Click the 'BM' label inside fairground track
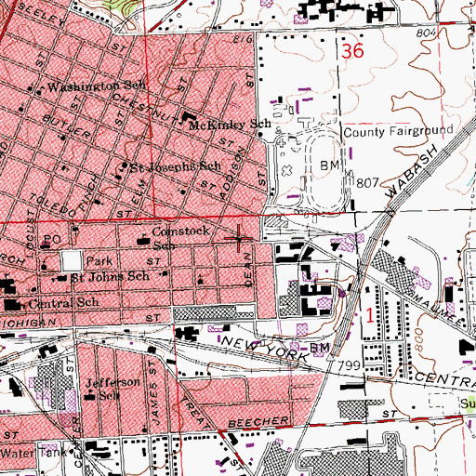This screenshot has width=476, height=476. pos(330,165)
